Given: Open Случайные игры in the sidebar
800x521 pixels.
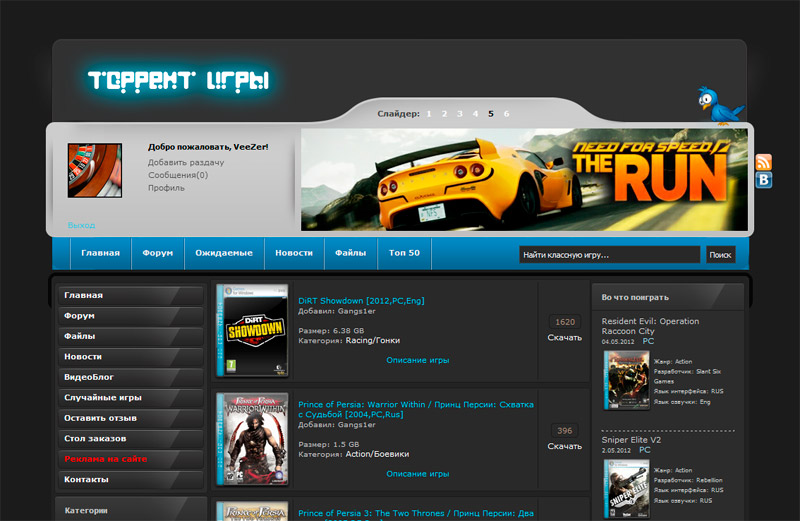Looking at the screenshot, I should (x=131, y=398).
